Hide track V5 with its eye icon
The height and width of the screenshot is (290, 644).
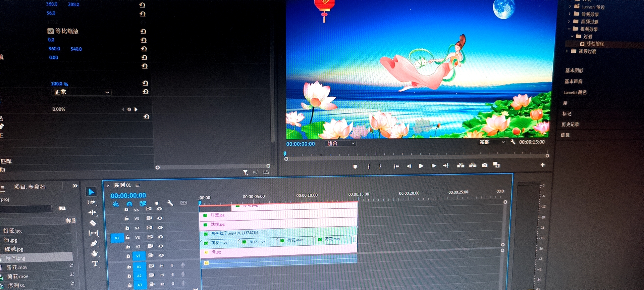tap(160, 218)
